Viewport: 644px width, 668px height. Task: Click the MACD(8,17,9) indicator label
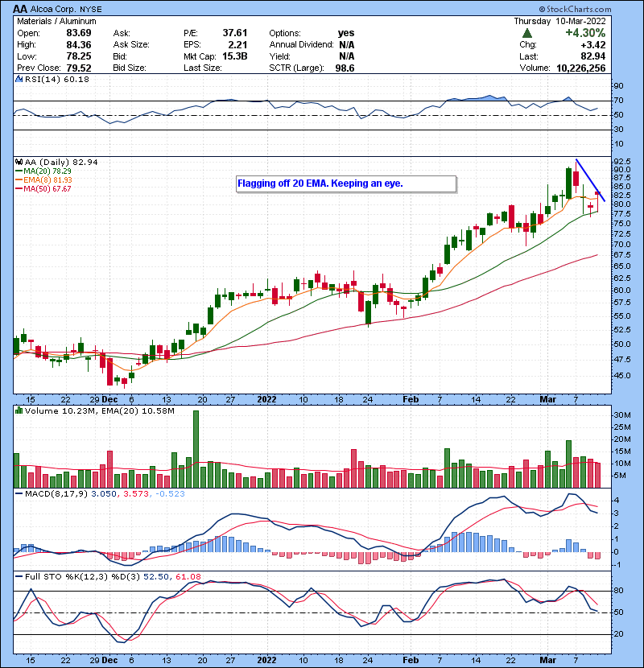(x=56, y=494)
